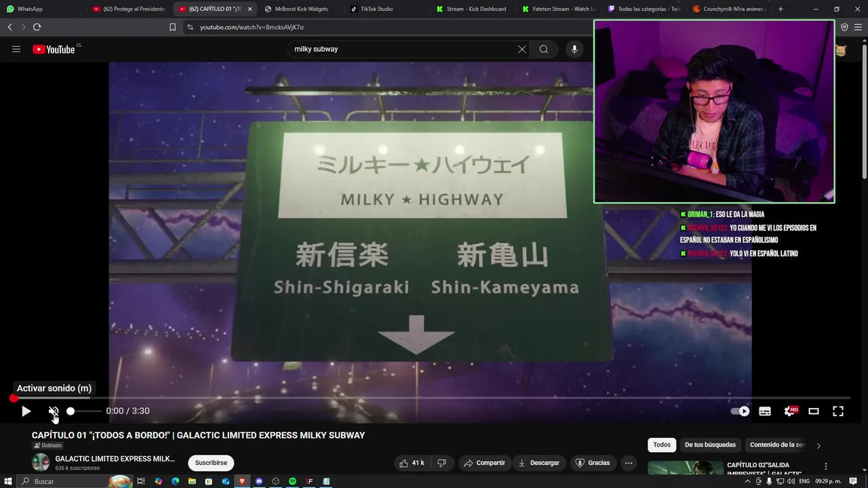Screen dimensions: 868x488
Task: Like the video (41 k)
Action: tap(412, 463)
